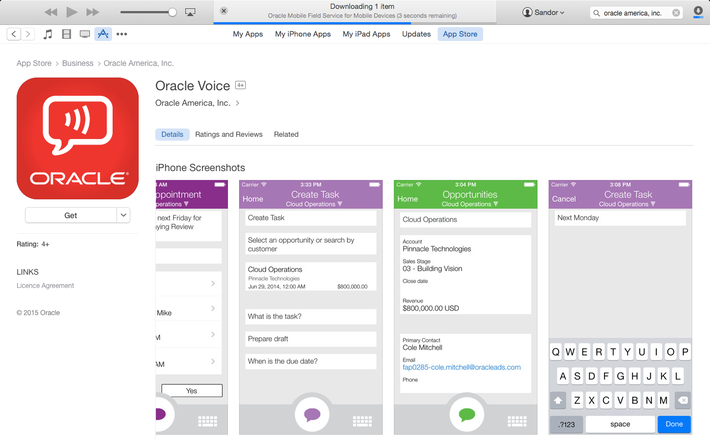View the green Opportunities screenshot

(x=465, y=307)
